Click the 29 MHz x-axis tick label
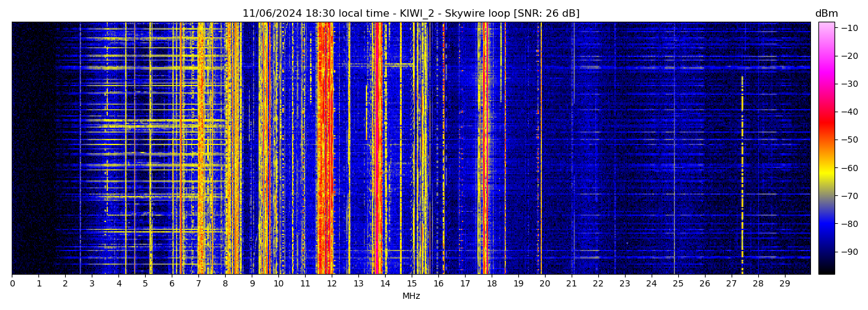The image size is (868, 310). pos(784,284)
